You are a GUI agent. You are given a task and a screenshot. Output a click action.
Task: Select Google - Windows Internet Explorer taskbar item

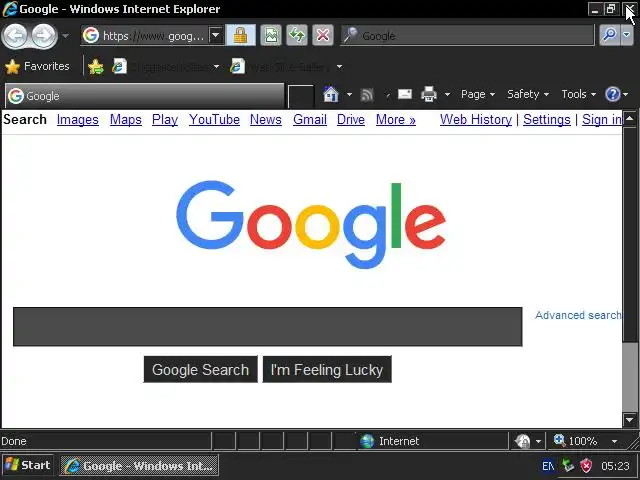(140, 465)
